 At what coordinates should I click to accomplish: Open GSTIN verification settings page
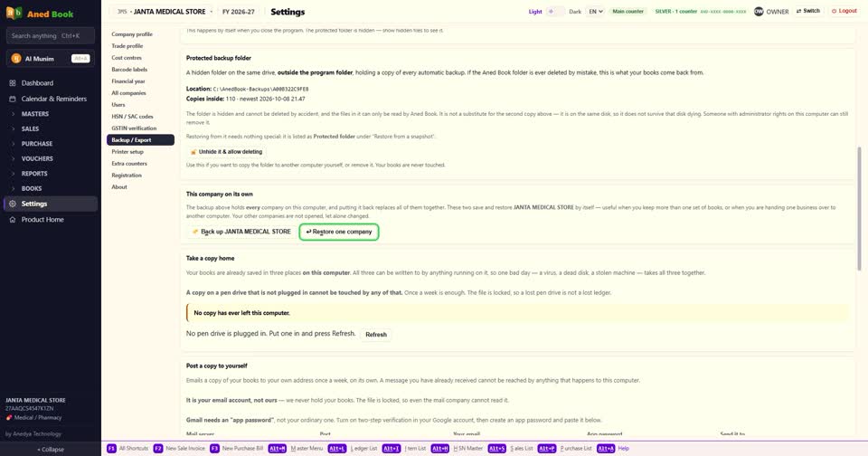click(140, 128)
